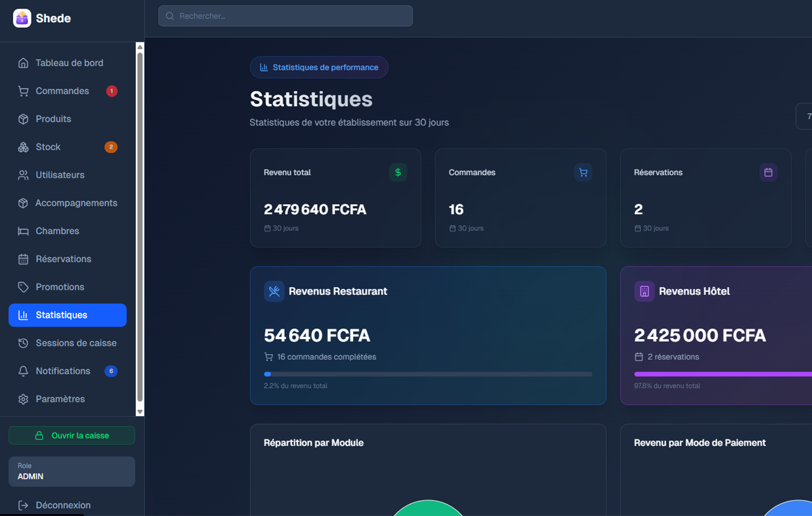Click the Commandes card value 16
This screenshot has width=812, height=516.
pyautogui.click(x=456, y=209)
